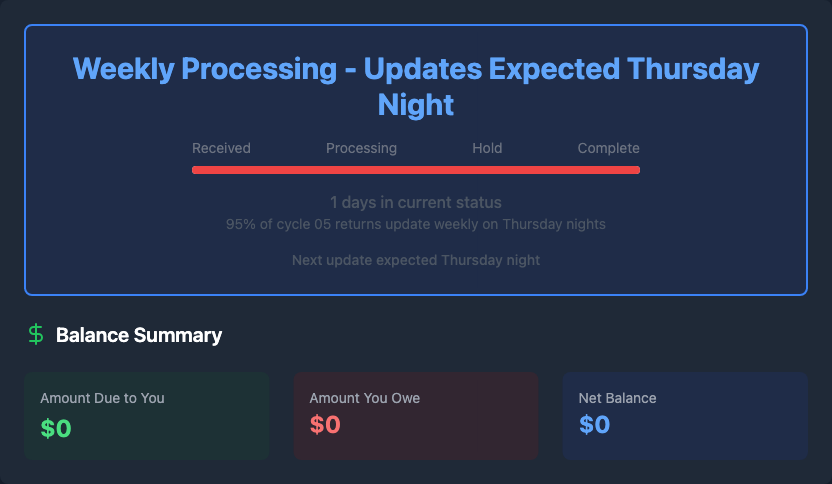This screenshot has height=484, width=832.
Task: Click the blue $0 net balance value
Action: (594, 425)
